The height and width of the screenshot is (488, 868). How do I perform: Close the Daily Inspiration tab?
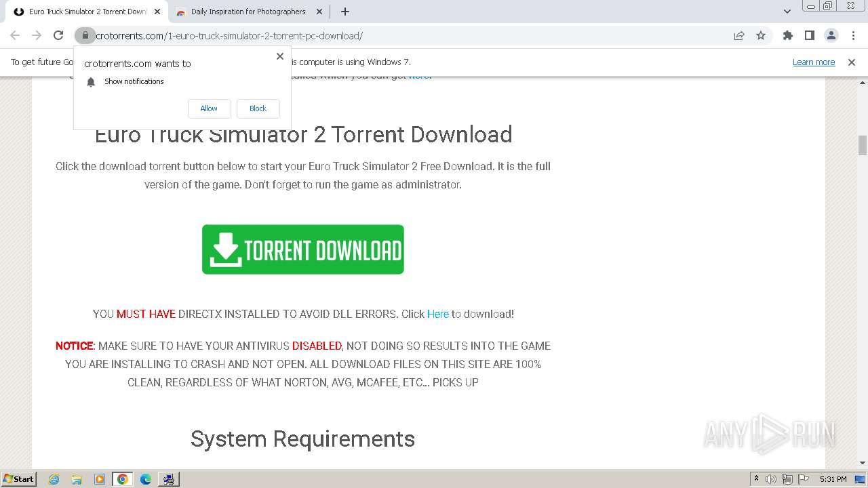pyautogui.click(x=319, y=12)
